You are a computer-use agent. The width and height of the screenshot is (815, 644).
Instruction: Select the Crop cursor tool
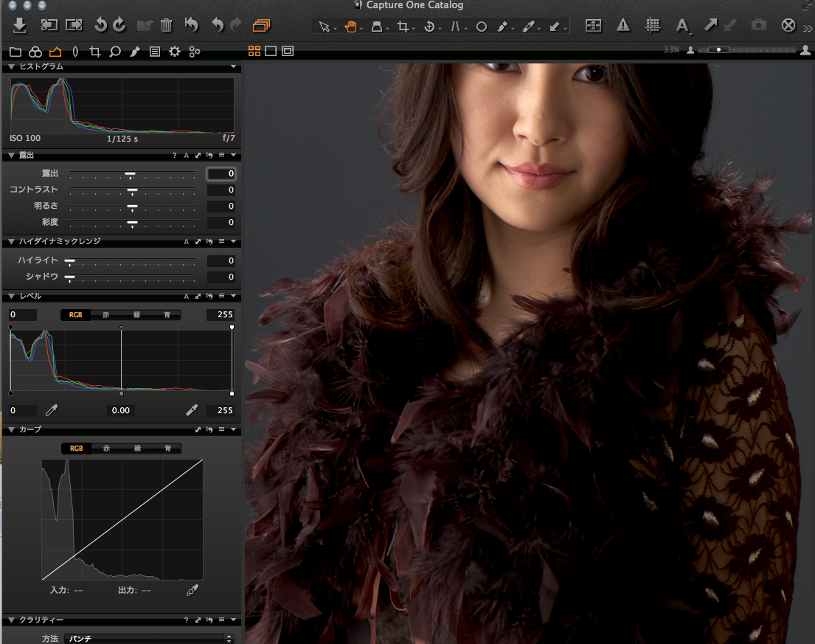(403, 27)
